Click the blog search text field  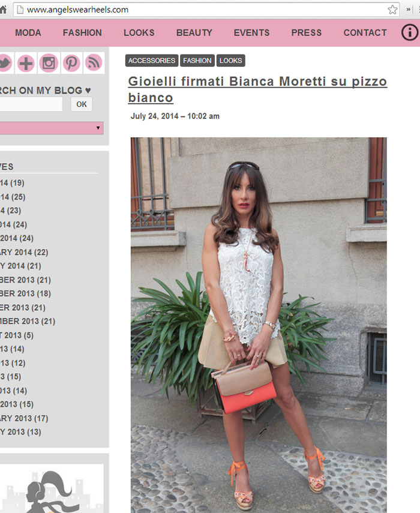click(x=31, y=104)
